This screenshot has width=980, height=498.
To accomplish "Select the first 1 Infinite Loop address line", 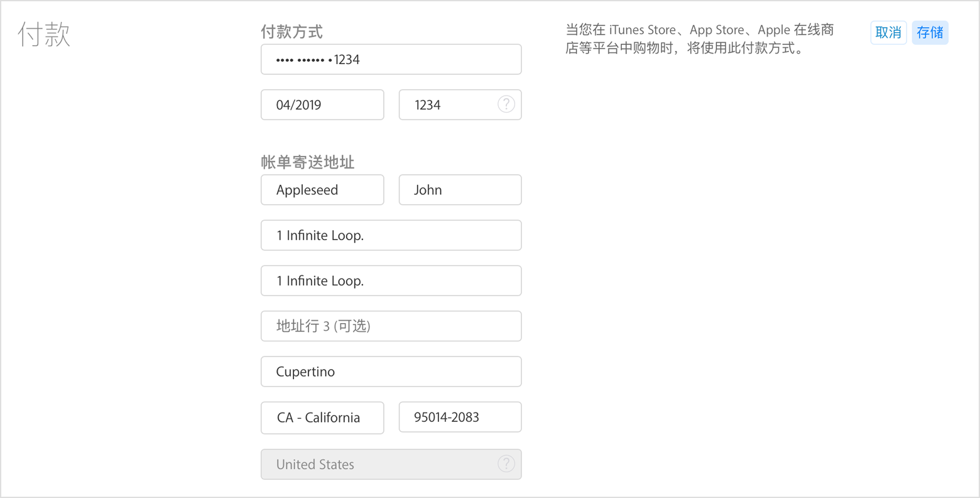I will click(391, 235).
